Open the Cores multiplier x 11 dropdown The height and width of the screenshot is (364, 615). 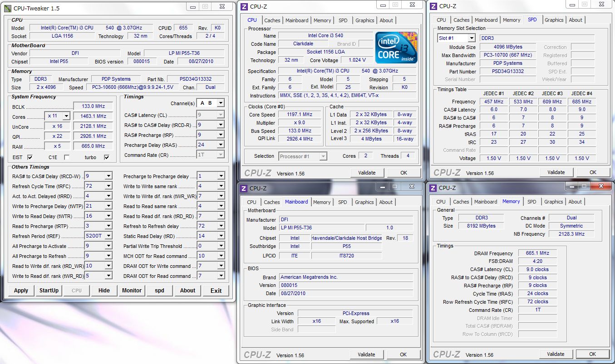tap(66, 116)
